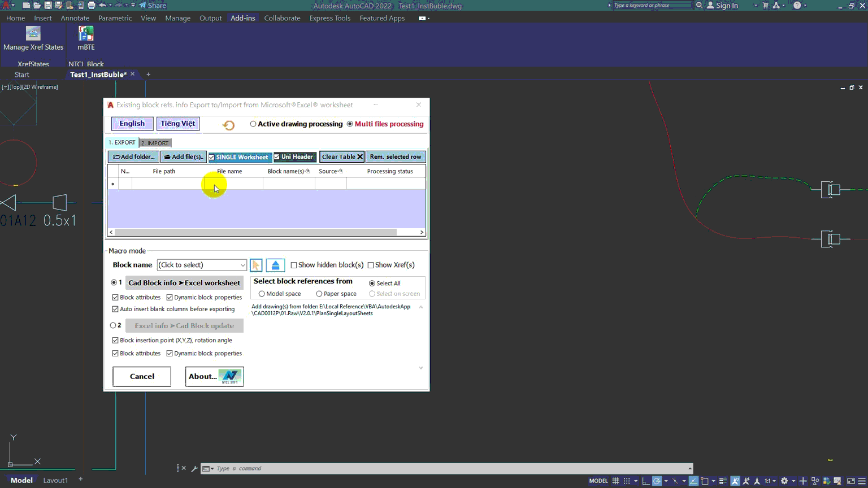Click the pick block cursor icon button
Screen dimensions: 868x488
(x=256, y=265)
